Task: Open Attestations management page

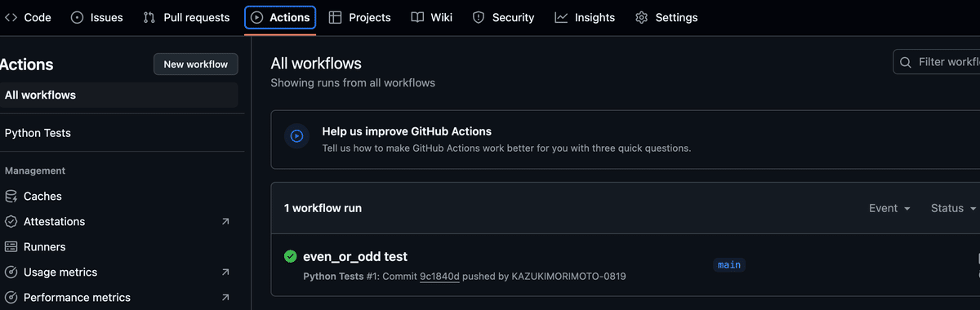Action: click(x=119, y=221)
